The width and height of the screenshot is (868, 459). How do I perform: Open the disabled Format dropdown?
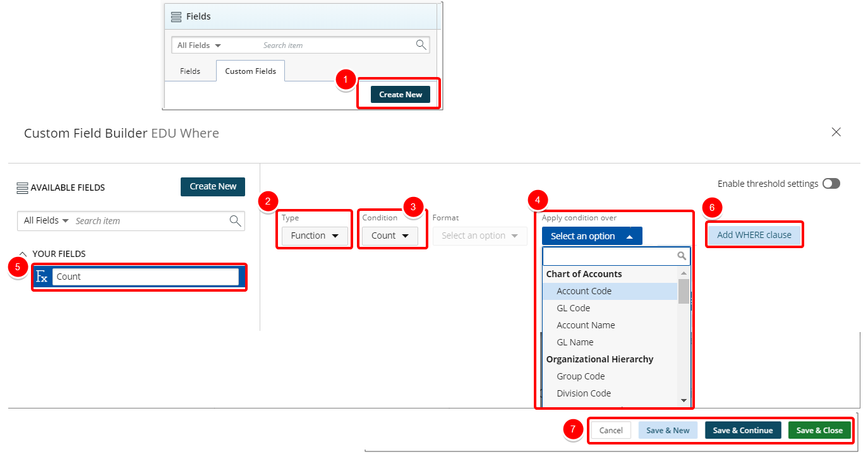point(479,235)
